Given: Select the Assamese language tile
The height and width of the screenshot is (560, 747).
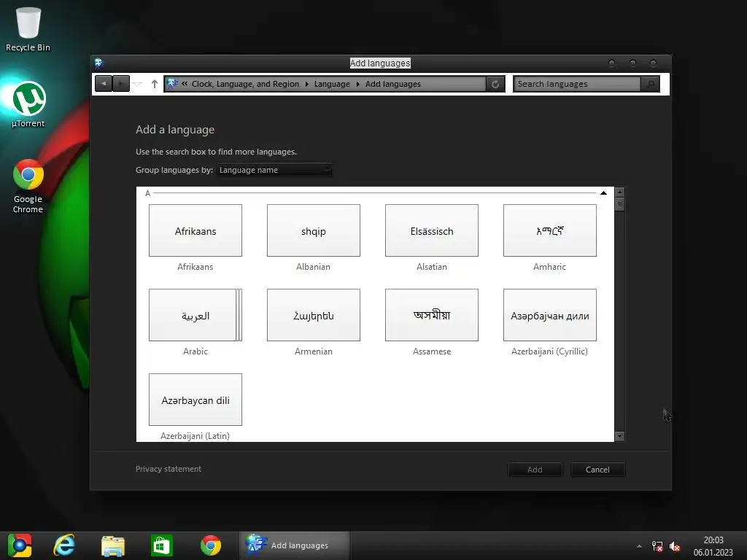Looking at the screenshot, I should [x=432, y=315].
